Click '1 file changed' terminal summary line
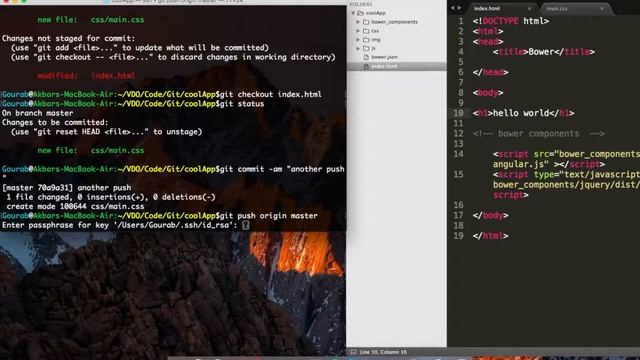 (111, 197)
